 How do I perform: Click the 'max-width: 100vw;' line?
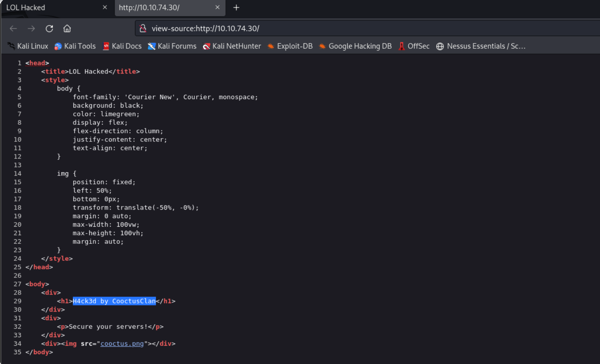[106, 225]
